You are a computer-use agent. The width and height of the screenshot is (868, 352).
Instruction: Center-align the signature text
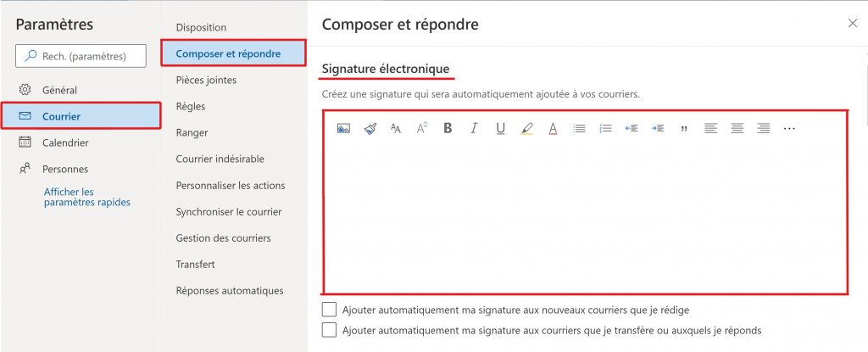click(x=737, y=129)
